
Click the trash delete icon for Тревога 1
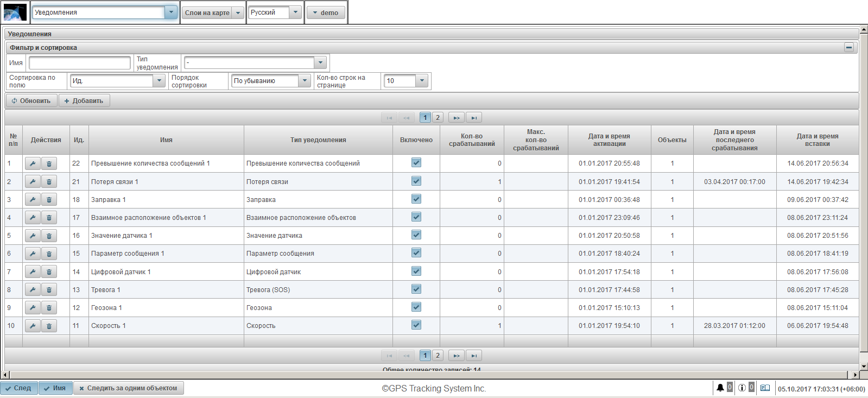point(49,290)
